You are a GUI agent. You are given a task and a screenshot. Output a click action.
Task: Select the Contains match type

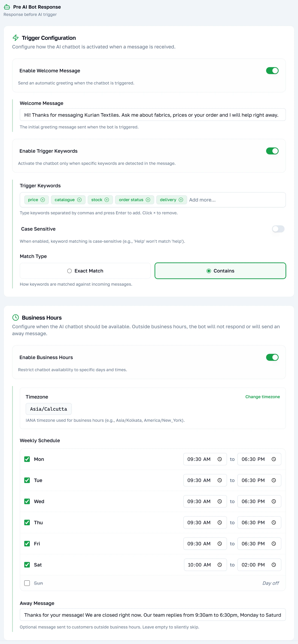tap(220, 271)
